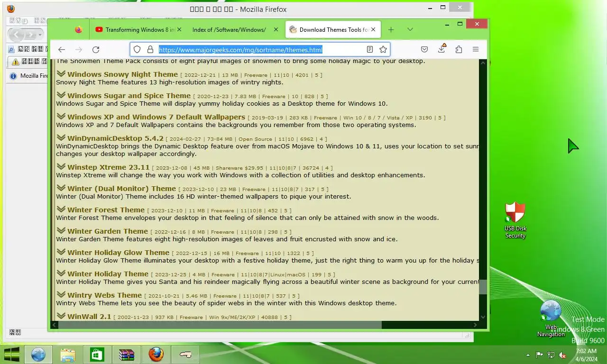This screenshot has width=607, height=364.
Task: Open the Winstep Xtreme 23.11 link
Action: tap(108, 167)
